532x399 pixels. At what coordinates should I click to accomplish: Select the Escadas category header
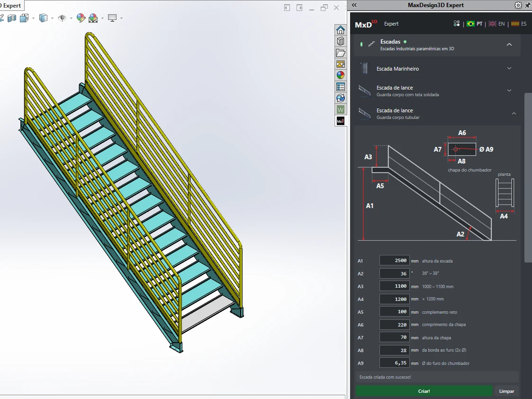(x=437, y=45)
